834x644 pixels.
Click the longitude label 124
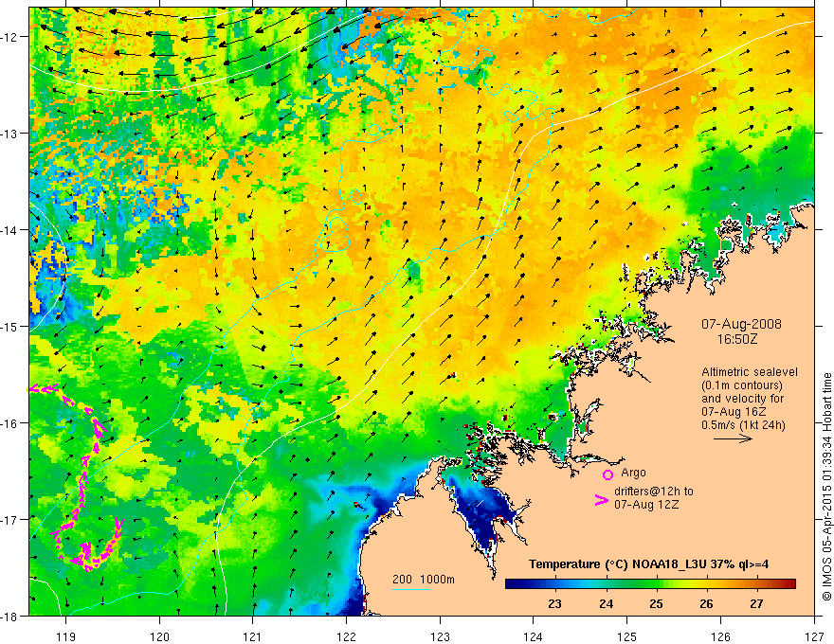point(534,636)
